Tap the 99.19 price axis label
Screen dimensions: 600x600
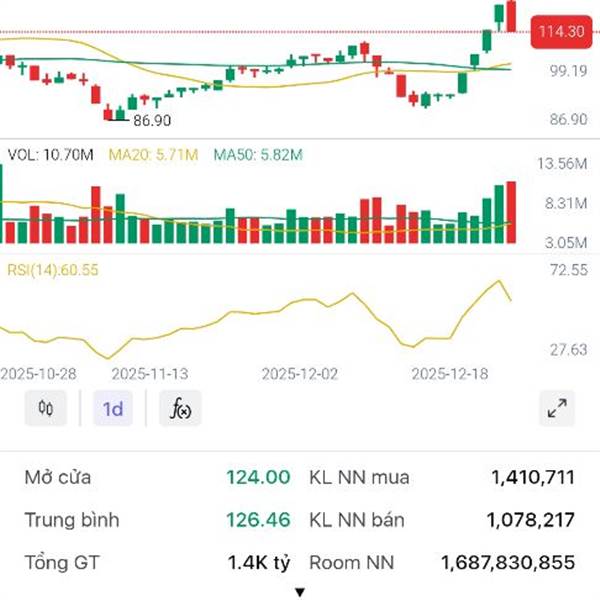pos(568,71)
